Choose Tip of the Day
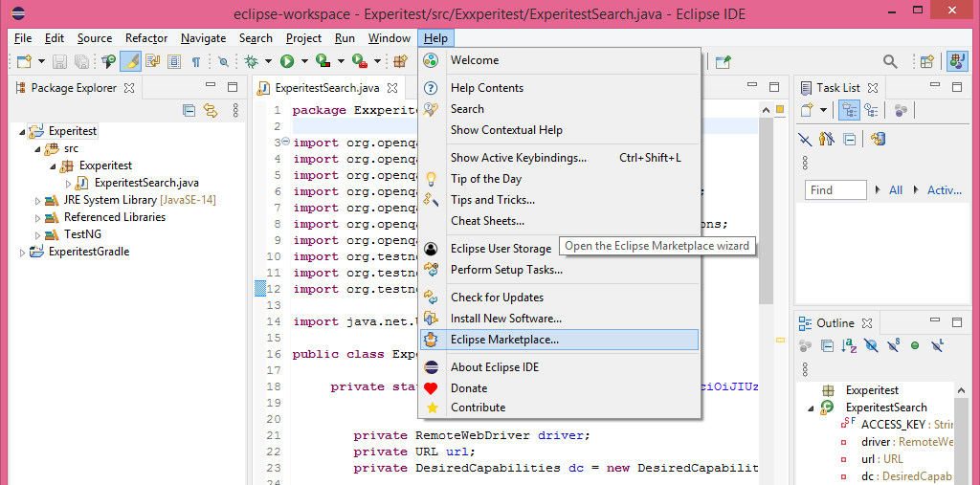This screenshot has height=485, width=980. click(559, 180)
